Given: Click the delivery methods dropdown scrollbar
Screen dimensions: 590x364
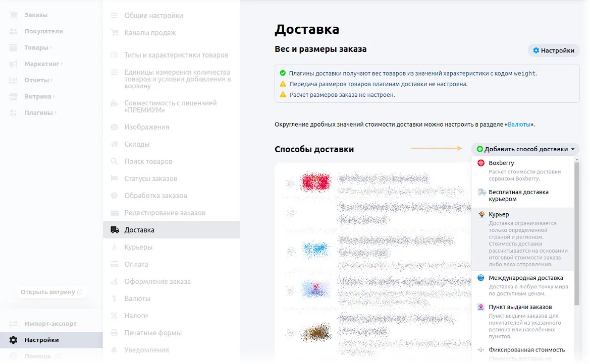Looking at the screenshot, I should (576, 232).
